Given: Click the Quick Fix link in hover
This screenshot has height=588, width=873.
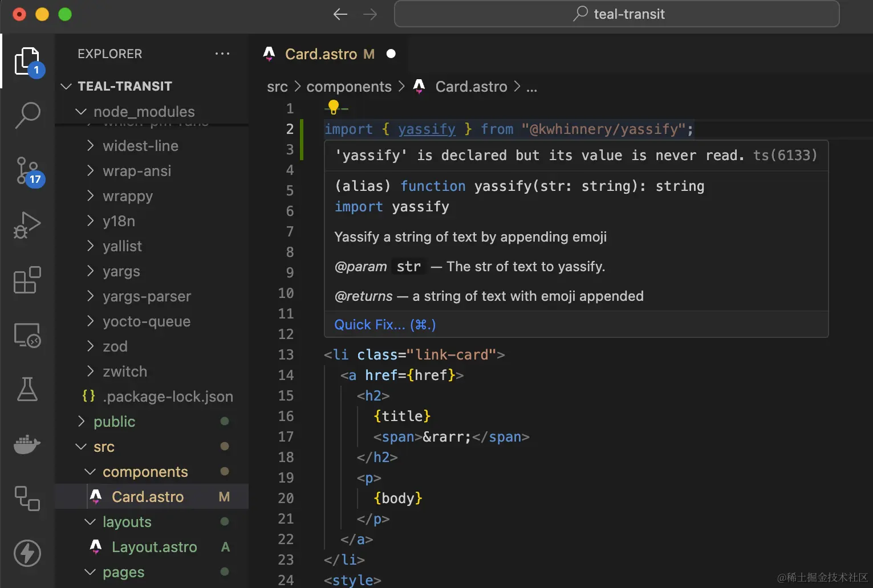Looking at the screenshot, I should tap(385, 325).
